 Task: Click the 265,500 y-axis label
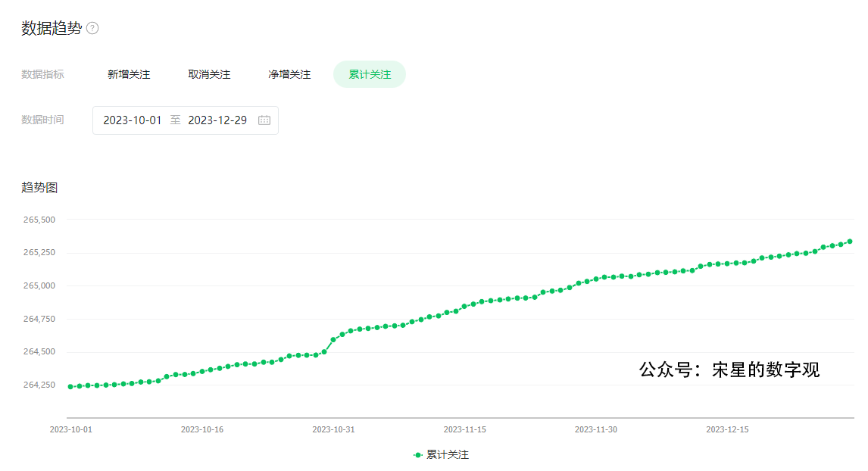[39, 220]
